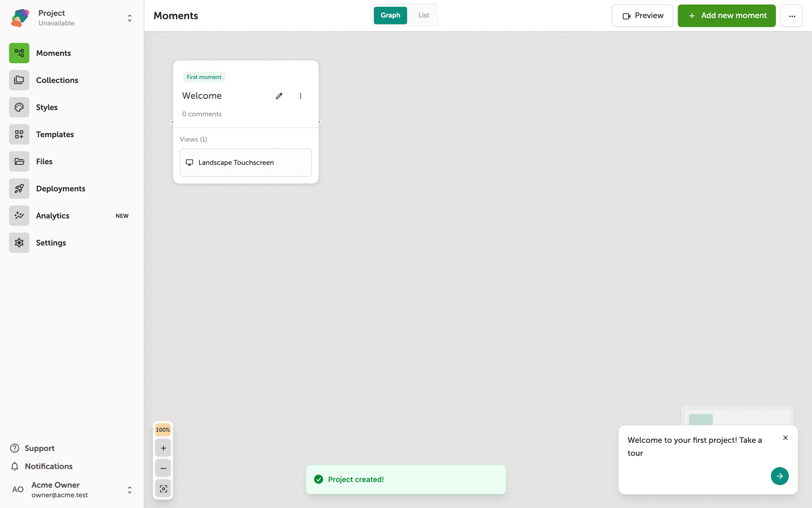The height and width of the screenshot is (508, 812).
Task: Click the Support question mark icon
Action: [x=14, y=448]
